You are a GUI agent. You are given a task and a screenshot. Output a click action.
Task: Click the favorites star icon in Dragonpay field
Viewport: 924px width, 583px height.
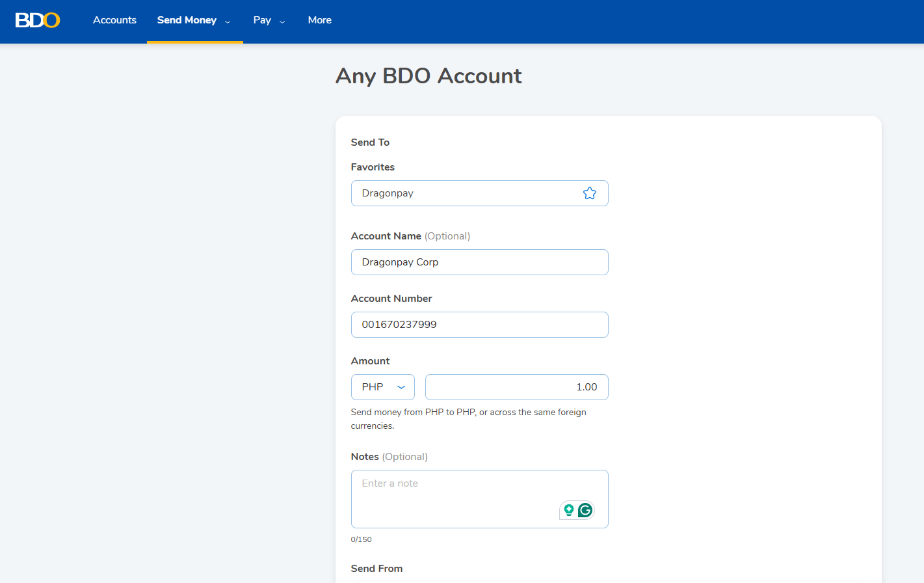590,193
